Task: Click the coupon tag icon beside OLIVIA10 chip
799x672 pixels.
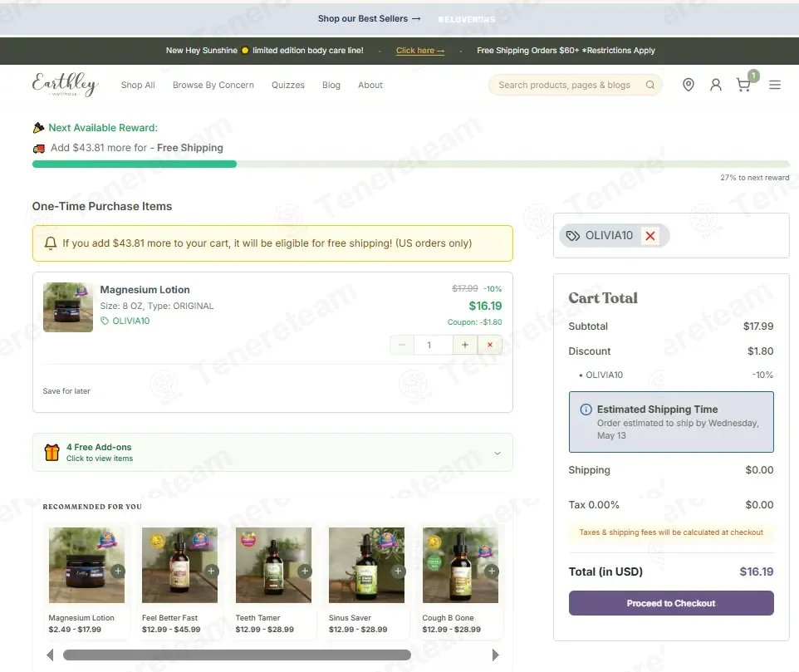Action: point(573,236)
